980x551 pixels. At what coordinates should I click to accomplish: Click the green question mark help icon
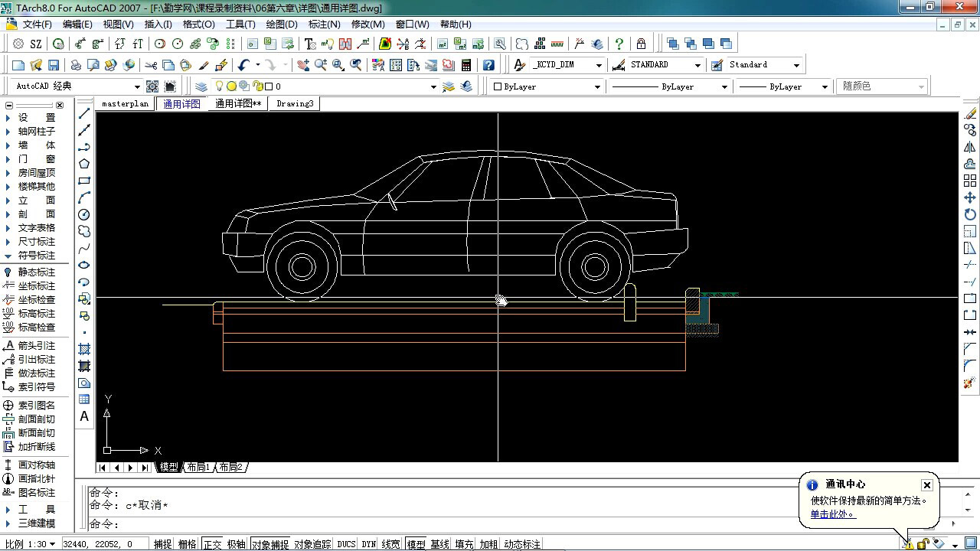coord(619,44)
